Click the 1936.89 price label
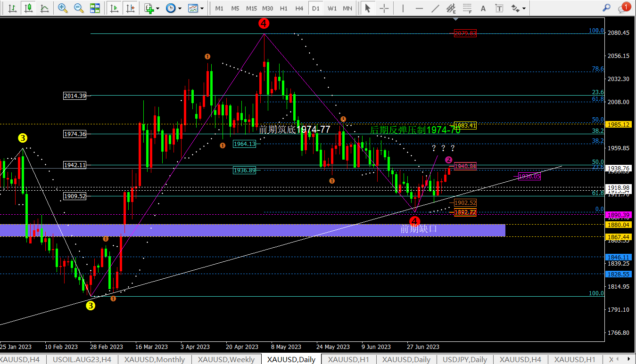Viewport: 636px width, 364px height. click(245, 170)
